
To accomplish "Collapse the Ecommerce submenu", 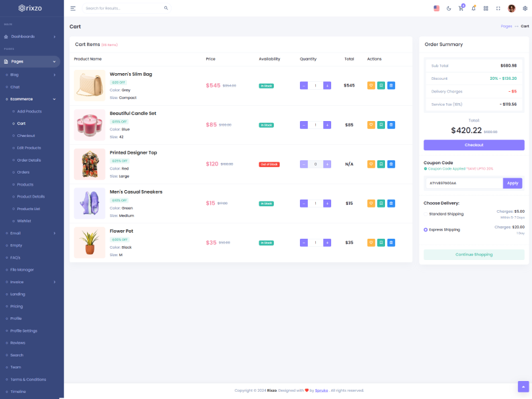I will coord(31,99).
